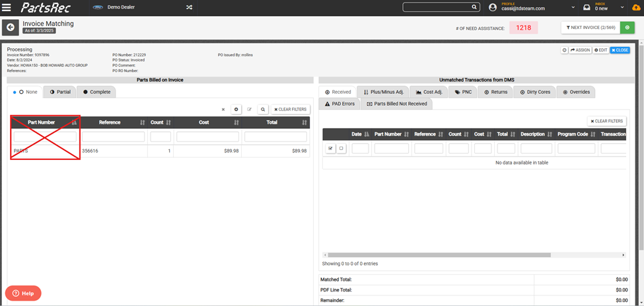
Task: Click the clock history icon near Assign
Action: (x=564, y=50)
